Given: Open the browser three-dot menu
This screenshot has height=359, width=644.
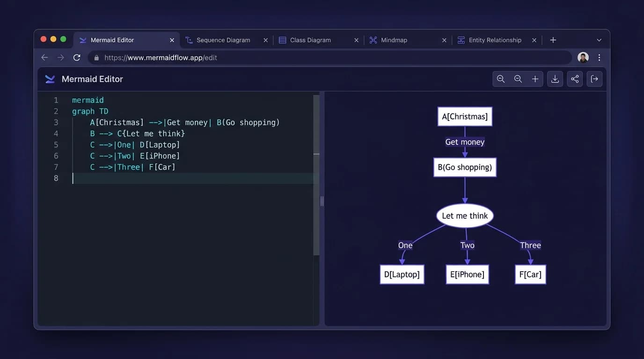Looking at the screenshot, I should point(599,57).
